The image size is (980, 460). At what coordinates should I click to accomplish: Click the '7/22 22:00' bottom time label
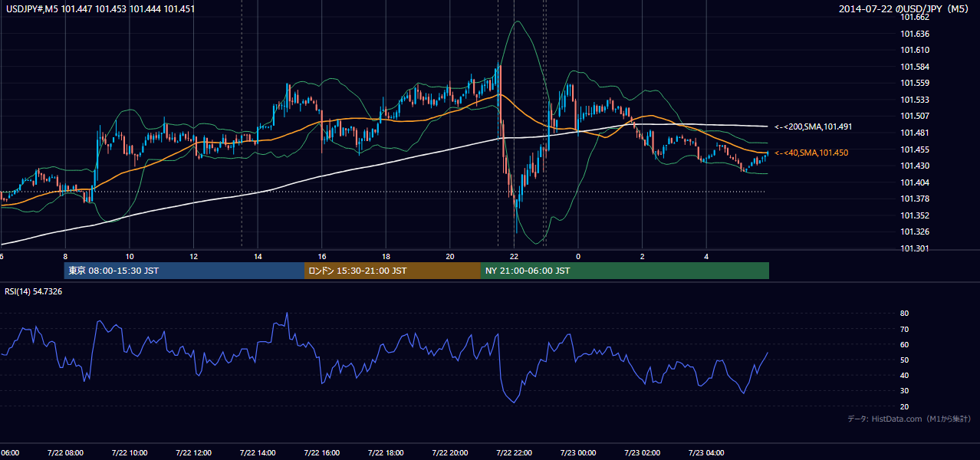[x=514, y=452]
